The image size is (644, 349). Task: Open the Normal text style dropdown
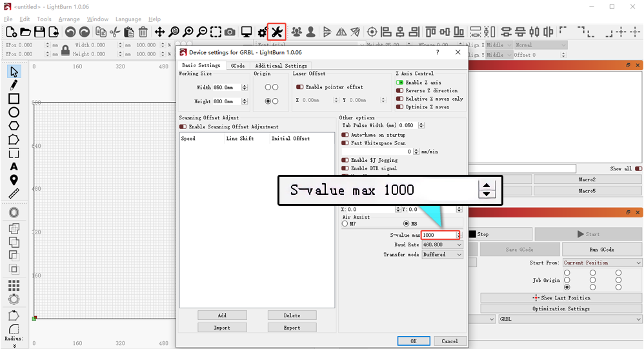(541, 45)
